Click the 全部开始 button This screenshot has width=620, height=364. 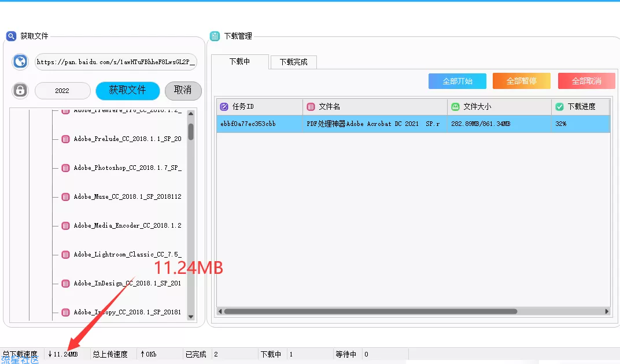click(457, 81)
